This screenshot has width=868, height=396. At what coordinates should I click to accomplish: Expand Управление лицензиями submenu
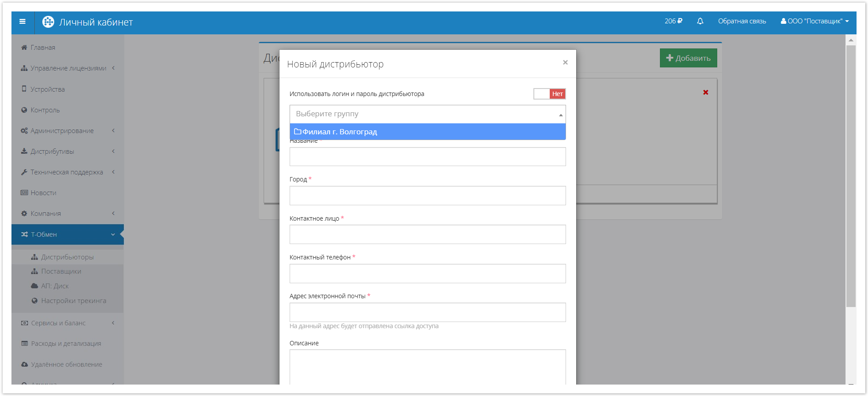coord(68,68)
